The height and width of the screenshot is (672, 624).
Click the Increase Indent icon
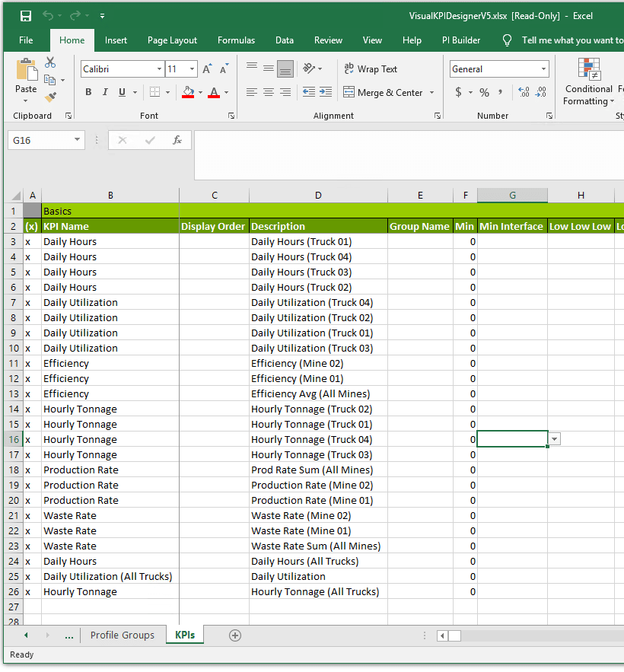pyautogui.click(x=325, y=92)
